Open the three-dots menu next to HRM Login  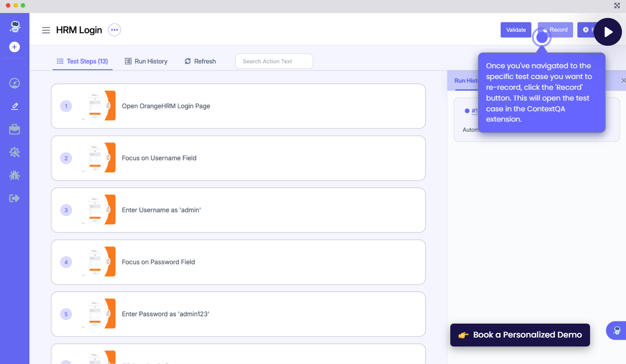coord(115,30)
